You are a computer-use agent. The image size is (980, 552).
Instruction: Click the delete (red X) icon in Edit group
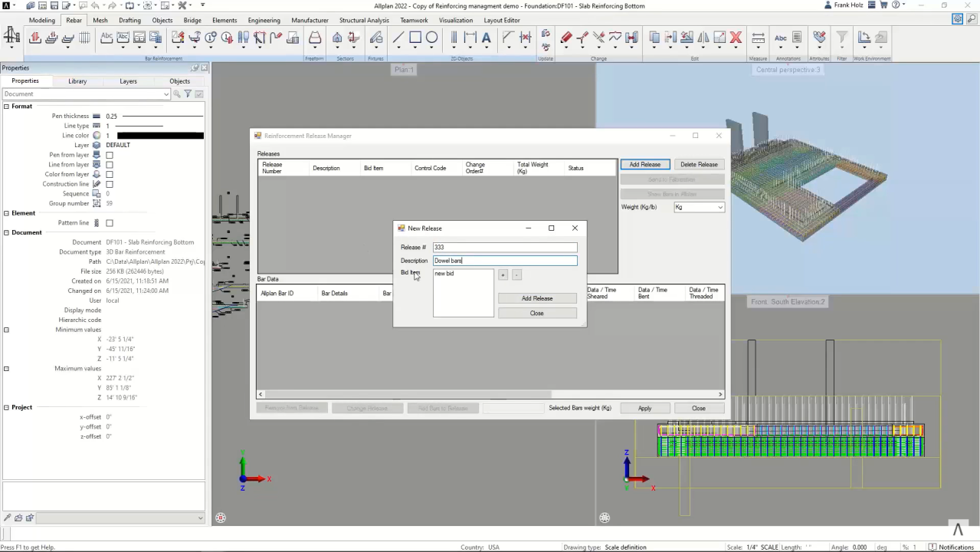click(x=736, y=38)
